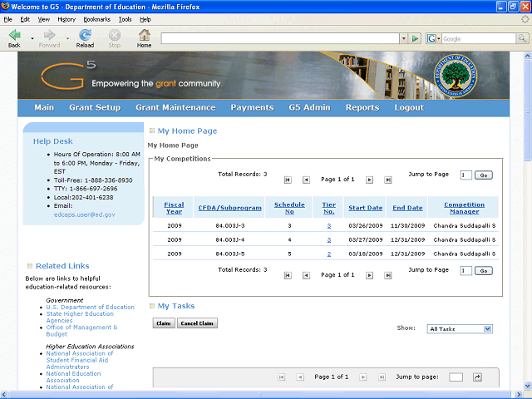Go to last page in top competitions pager
The image size is (532, 399).
(x=388, y=180)
